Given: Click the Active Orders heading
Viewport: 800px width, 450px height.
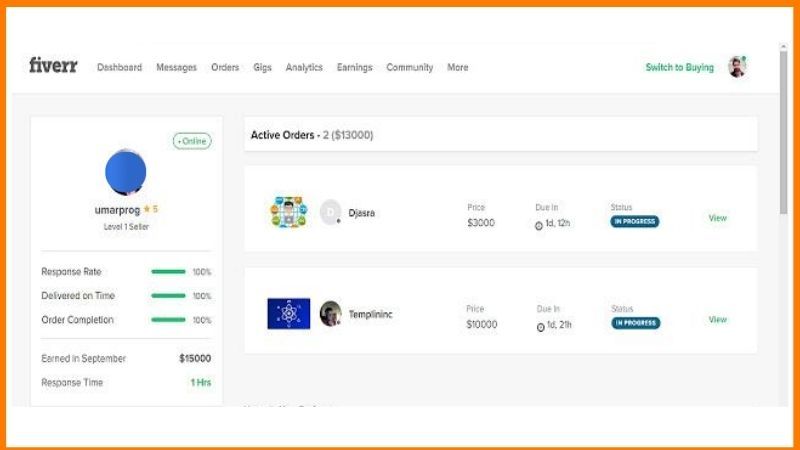Looking at the screenshot, I should point(312,135).
